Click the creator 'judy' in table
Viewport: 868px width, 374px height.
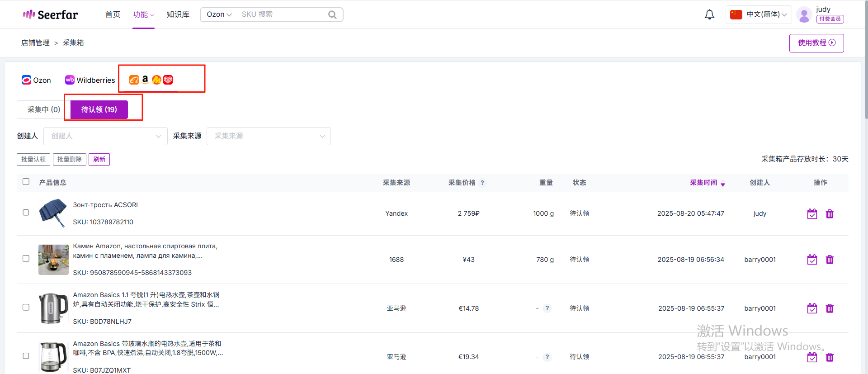[x=760, y=213]
